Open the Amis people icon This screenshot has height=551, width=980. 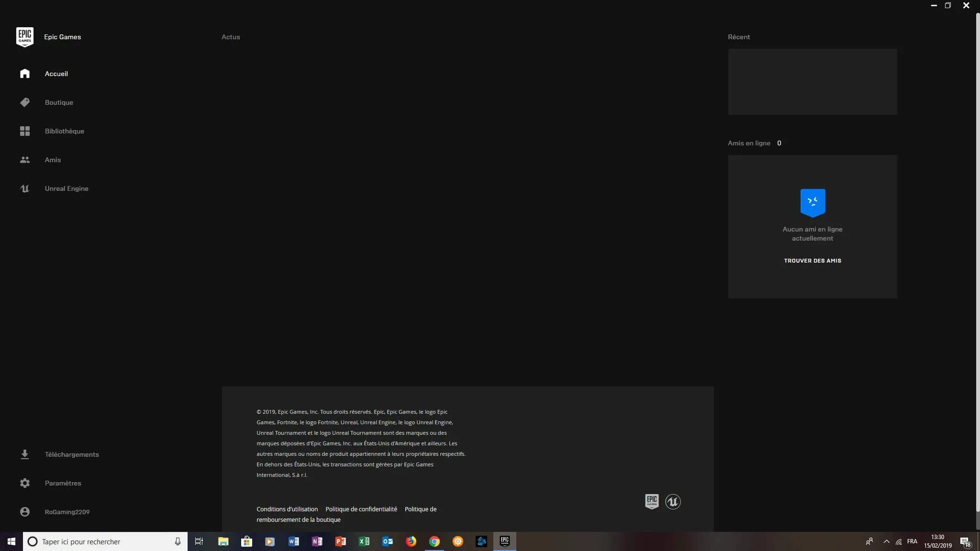[x=25, y=160]
